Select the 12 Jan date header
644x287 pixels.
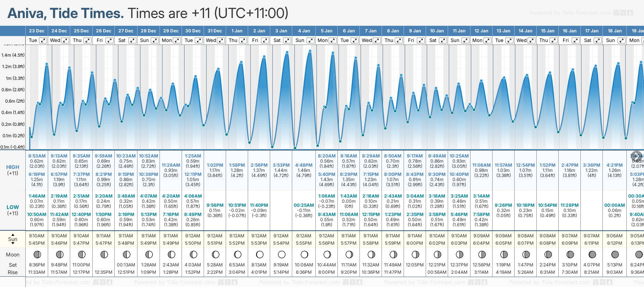481,31
